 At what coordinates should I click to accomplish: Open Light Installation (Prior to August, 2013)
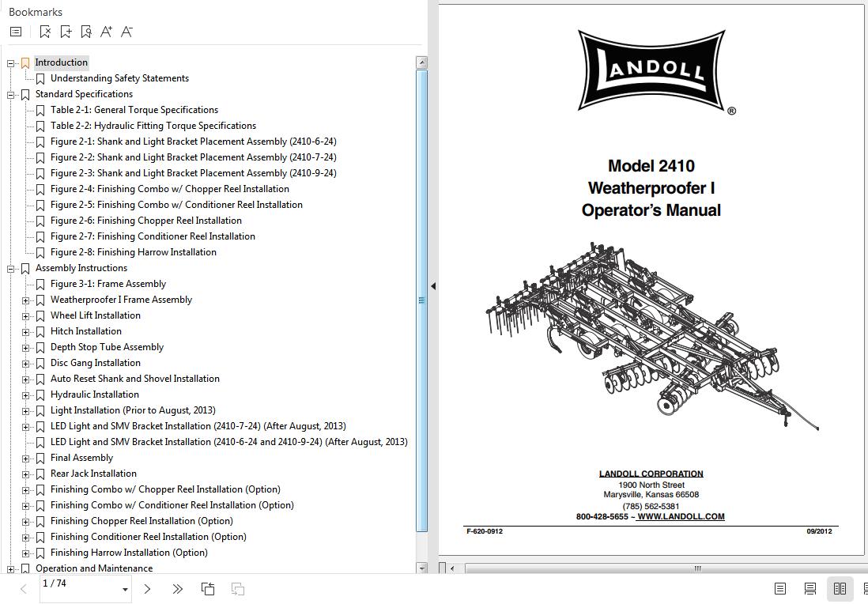[133, 410]
